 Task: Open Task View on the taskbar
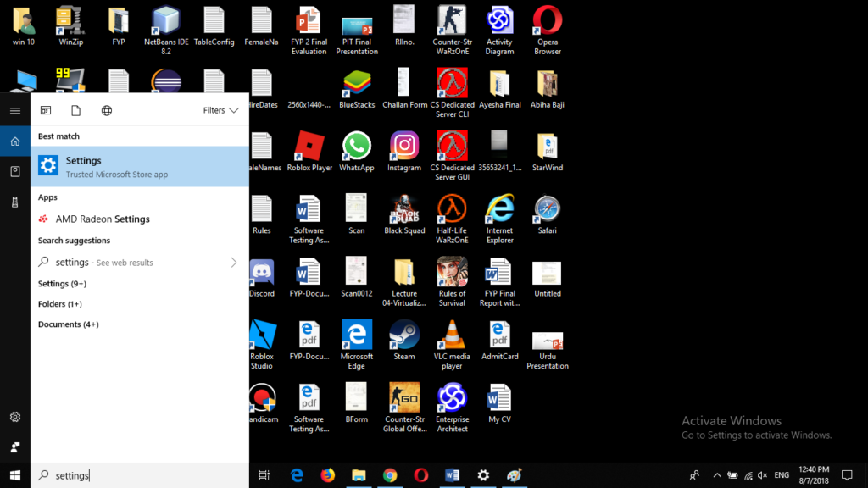pyautogui.click(x=264, y=475)
